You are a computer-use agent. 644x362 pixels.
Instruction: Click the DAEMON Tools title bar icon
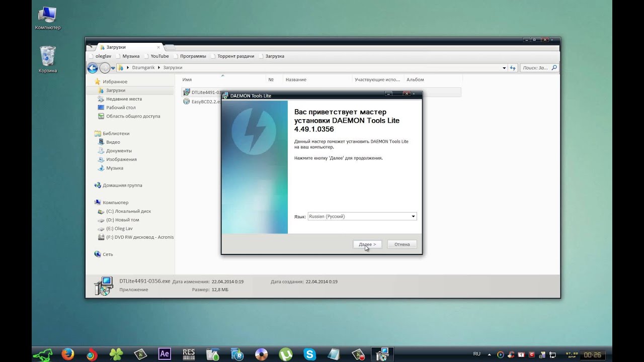point(225,96)
